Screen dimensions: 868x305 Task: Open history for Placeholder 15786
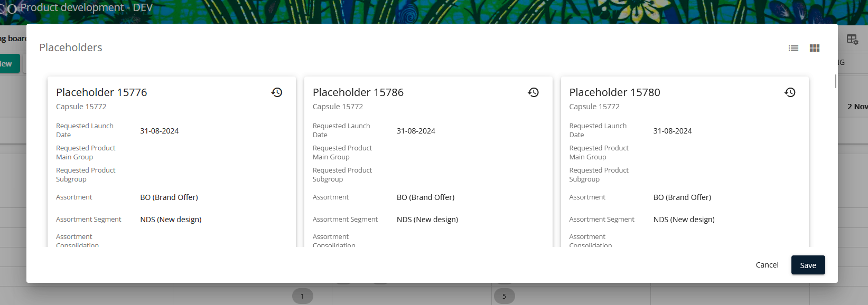point(534,92)
